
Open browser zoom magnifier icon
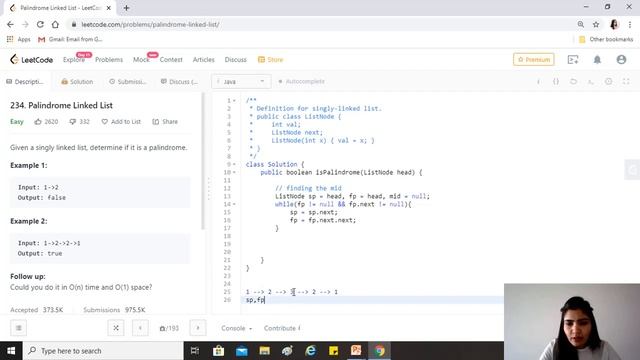click(581, 24)
